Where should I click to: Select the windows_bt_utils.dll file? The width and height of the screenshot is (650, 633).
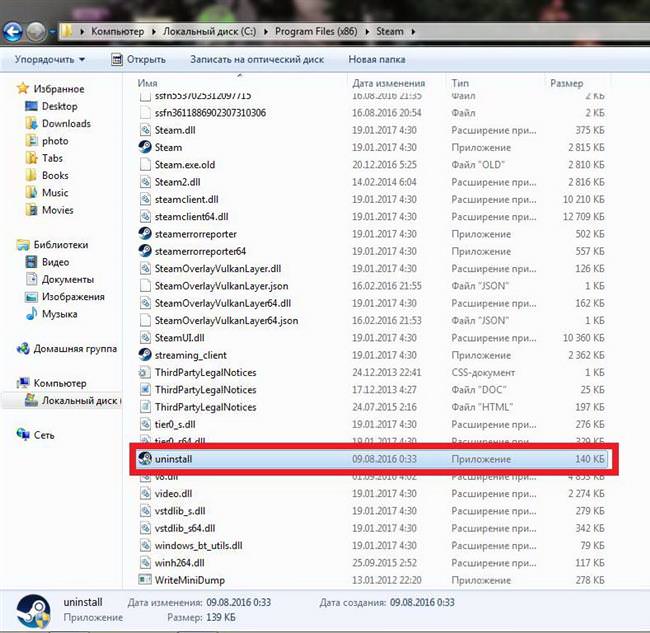coord(371,546)
